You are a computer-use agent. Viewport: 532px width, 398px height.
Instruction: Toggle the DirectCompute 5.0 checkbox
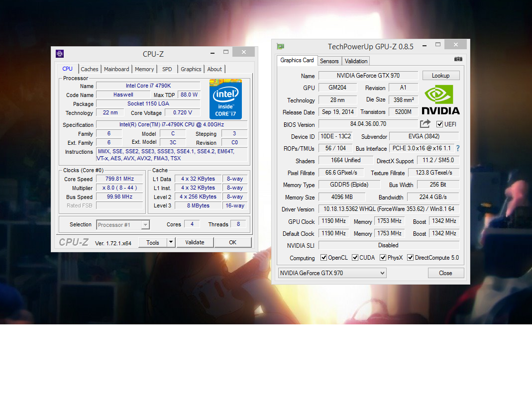click(x=410, y=258)
